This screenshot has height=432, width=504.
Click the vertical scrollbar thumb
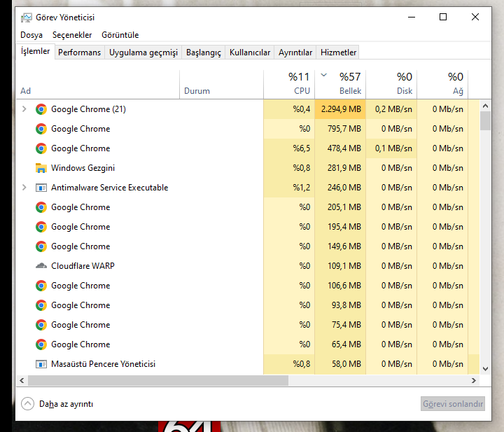pos(485,121)
